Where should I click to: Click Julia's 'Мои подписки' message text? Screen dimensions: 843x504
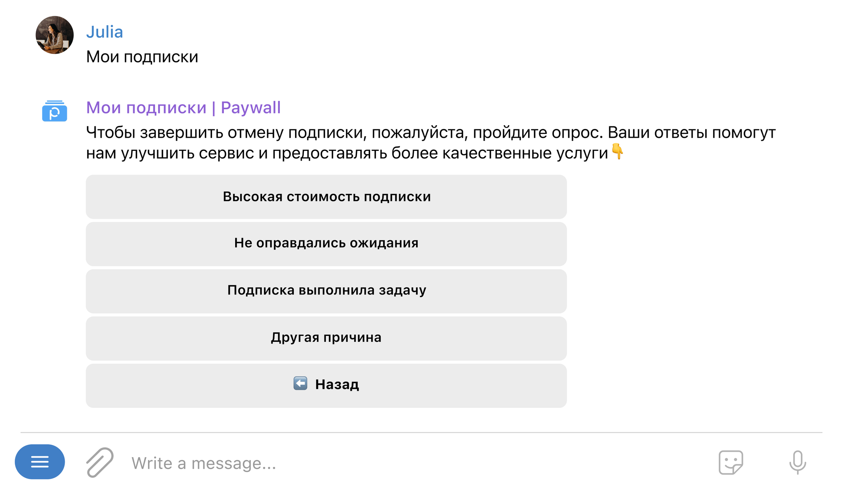pos(142,57)
